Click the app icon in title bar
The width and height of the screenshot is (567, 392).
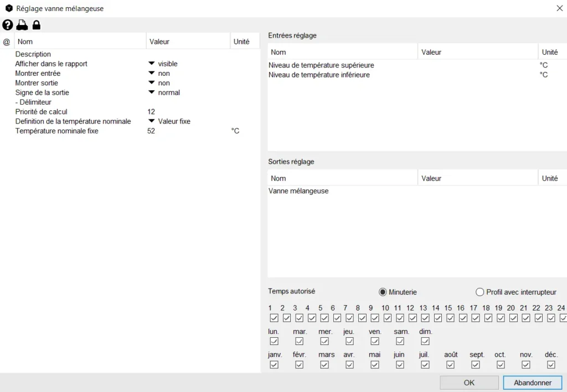[9, 8]
